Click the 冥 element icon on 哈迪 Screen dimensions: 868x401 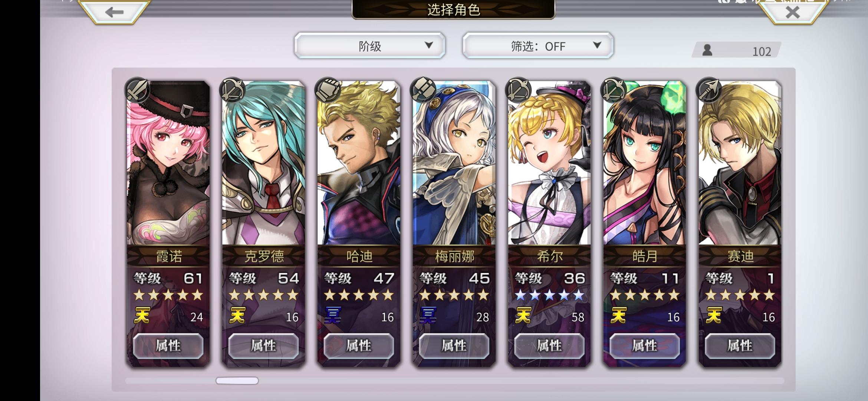pos(332,316)
